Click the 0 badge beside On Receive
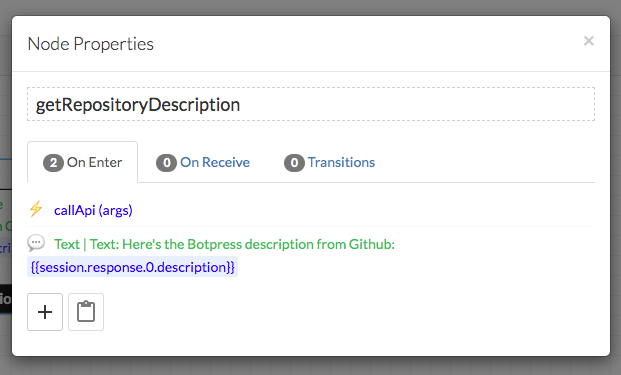 [x=166, y=163]
